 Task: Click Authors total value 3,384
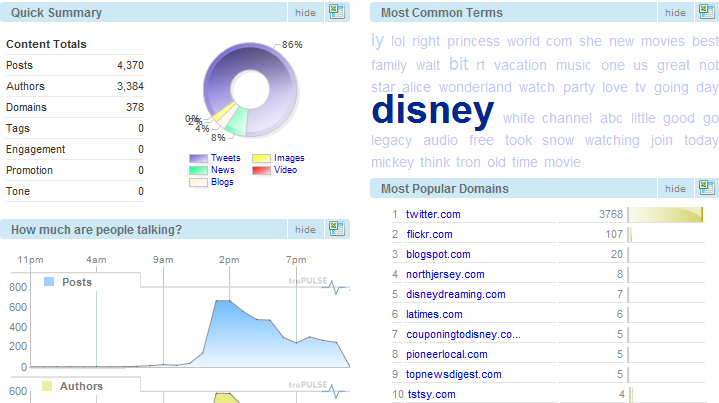pos(130,86)
